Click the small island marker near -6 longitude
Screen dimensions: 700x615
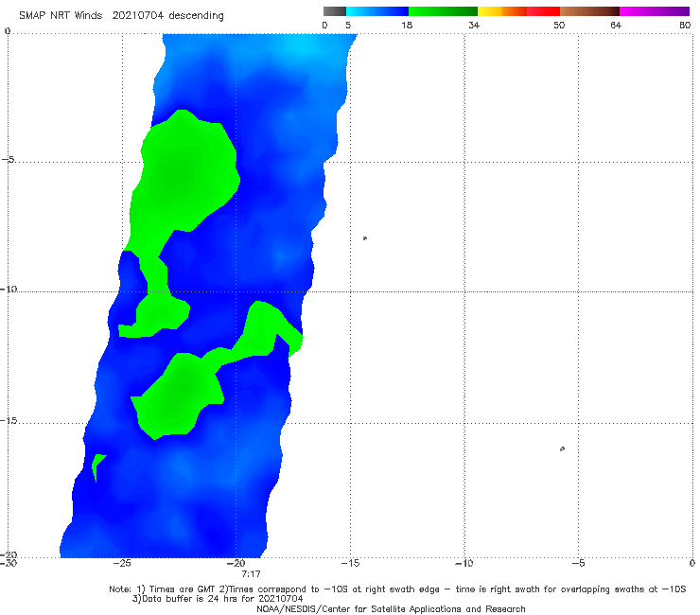[x=562, y=448]
